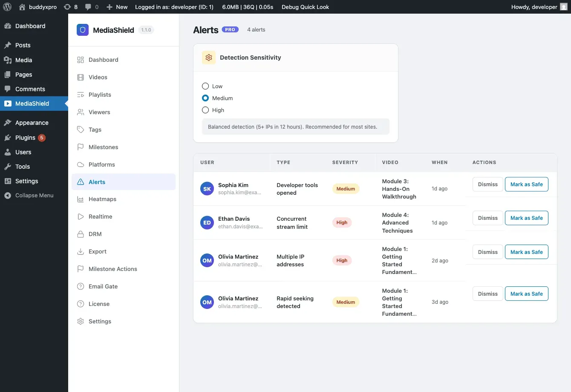Click the Detection Sensitivity gear icon

coord(209,58)
